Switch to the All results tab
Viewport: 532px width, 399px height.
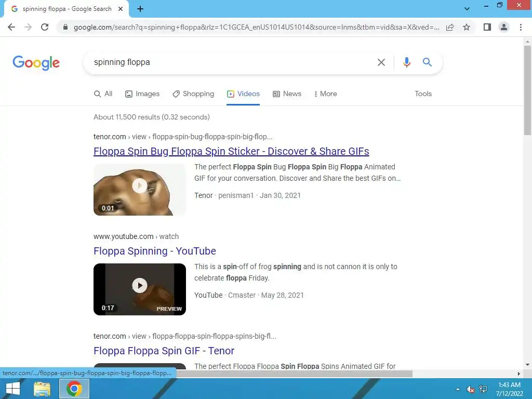click(103, 94)
